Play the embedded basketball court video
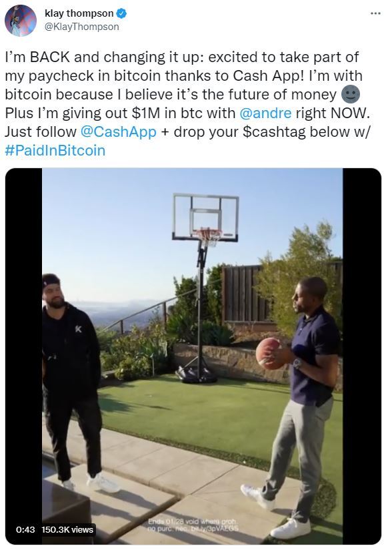This screenshot has height=550, width=392. coord(193,356)
